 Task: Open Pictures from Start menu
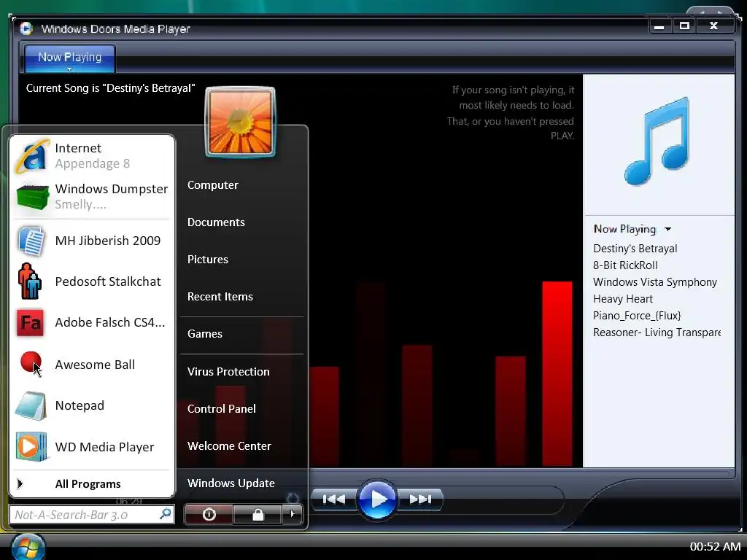207,259
